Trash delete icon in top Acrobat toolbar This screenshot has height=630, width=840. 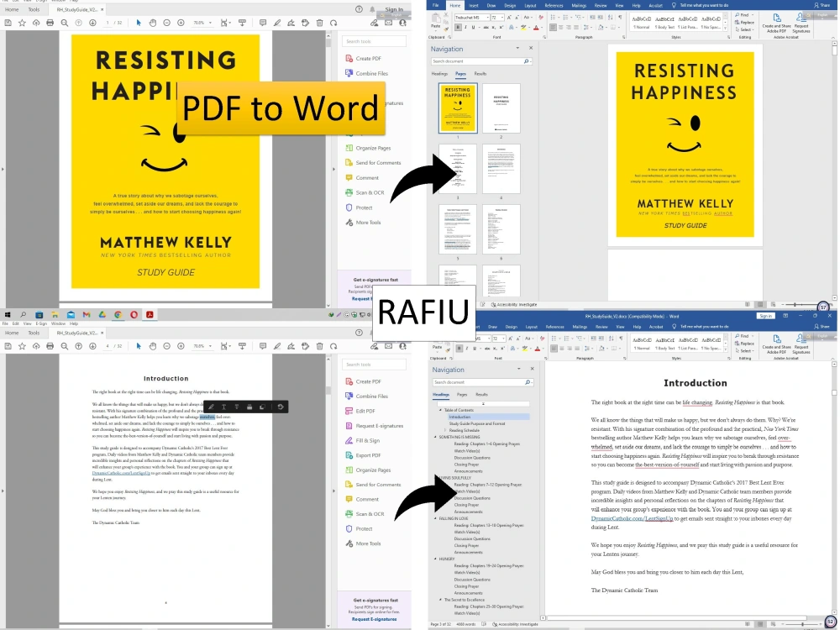pyautogui.click(x=320, y=23)
